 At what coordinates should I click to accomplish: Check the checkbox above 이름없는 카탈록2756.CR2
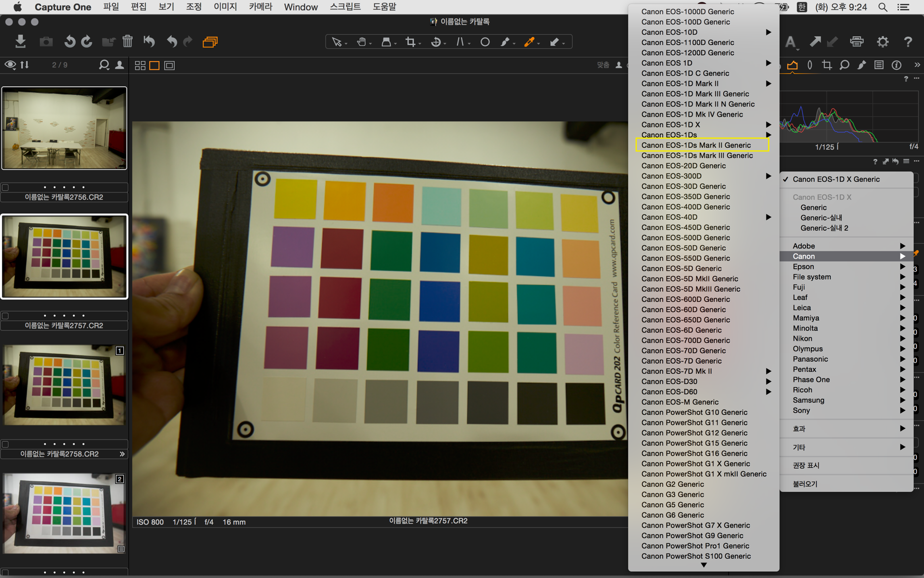5,187
